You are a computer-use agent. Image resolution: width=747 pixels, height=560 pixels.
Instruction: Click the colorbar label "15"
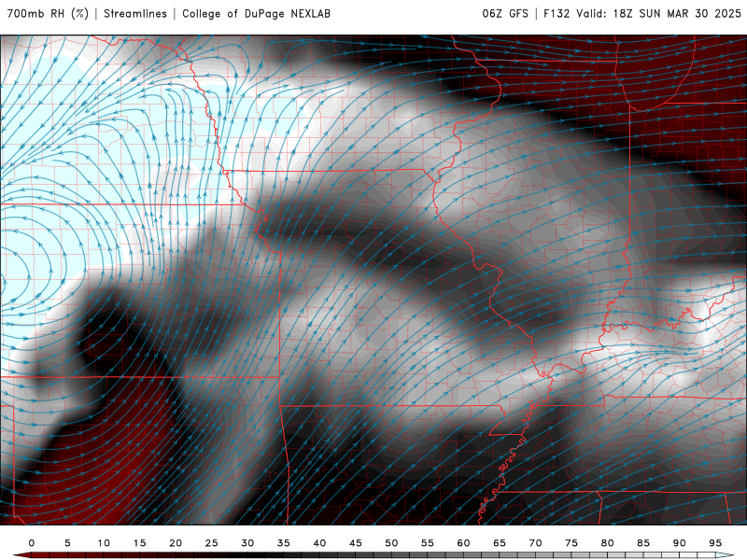pyautogui.click(x=139, y=543)
